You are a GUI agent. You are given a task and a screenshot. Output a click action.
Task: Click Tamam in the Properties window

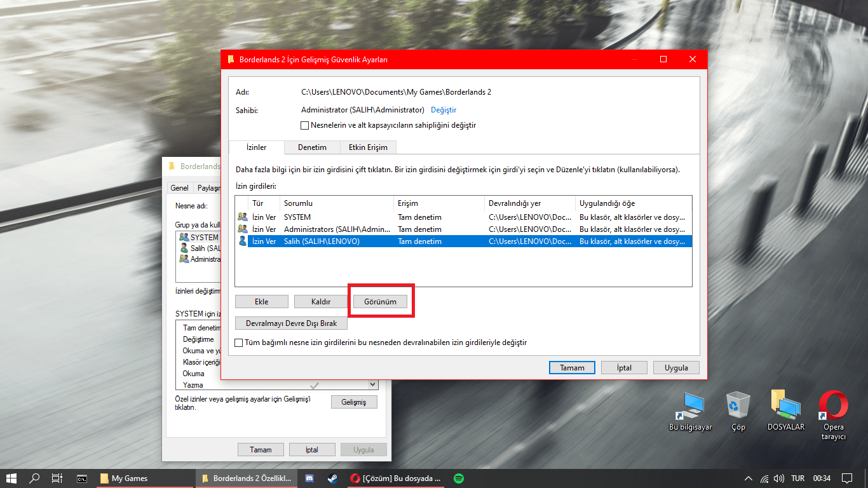point(261,450)
